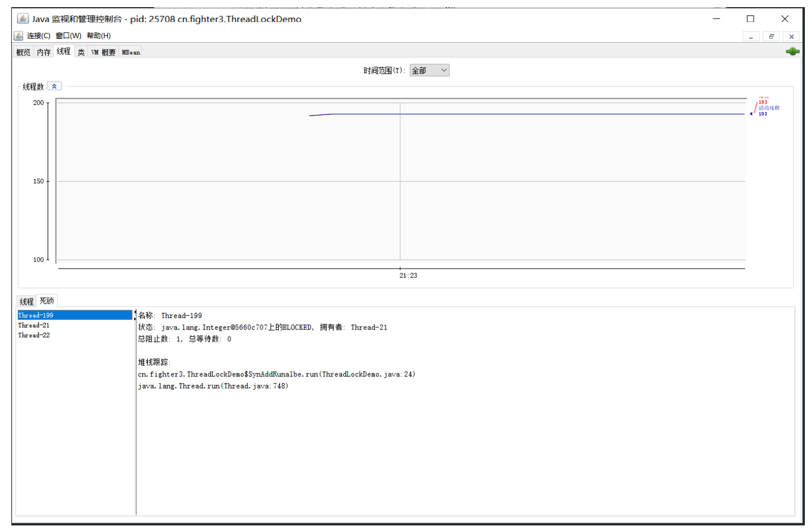
Task: Click the Java icon in the title bar
Action: pyautogui.click(x=23, y=18)
